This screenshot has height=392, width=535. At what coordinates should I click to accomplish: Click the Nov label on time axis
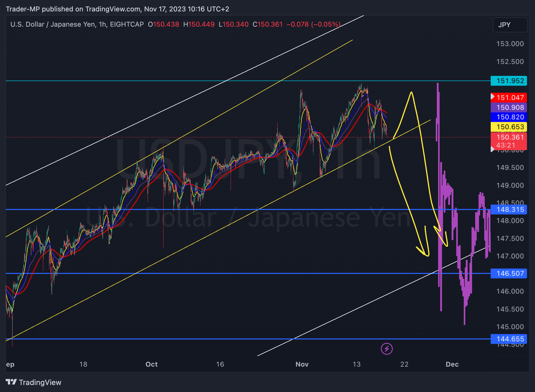(x=302, y=364)
